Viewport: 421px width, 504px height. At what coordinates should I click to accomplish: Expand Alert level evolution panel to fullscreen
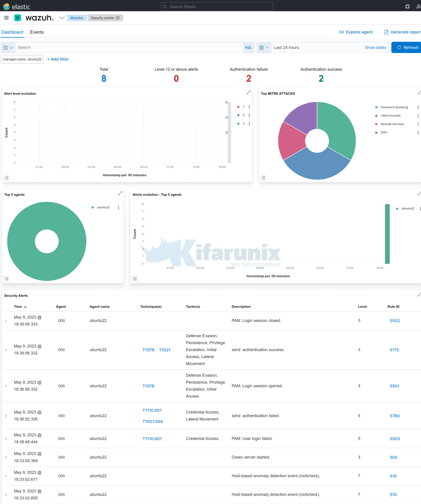tap(249, 92)
